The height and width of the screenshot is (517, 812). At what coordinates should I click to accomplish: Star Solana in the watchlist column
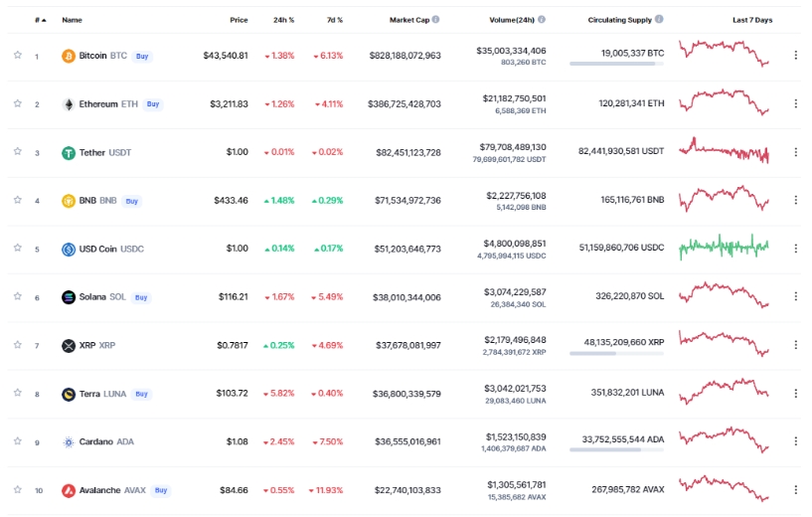click(18, 296)
